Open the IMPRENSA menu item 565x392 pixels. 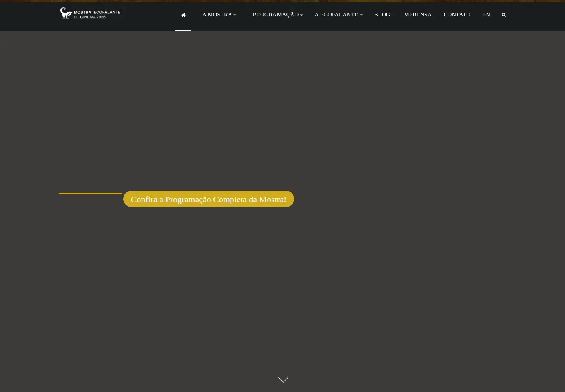[417, 15]
